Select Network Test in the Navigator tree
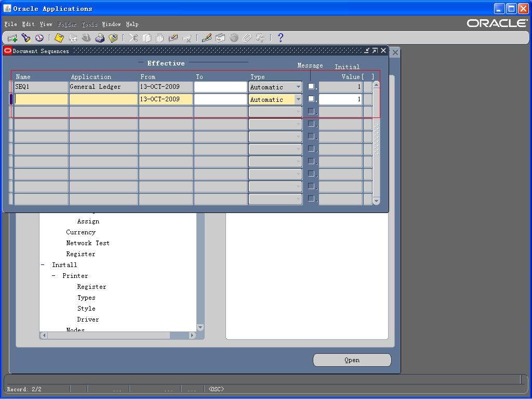The image size is (532, 399). (x=88, y=243)
